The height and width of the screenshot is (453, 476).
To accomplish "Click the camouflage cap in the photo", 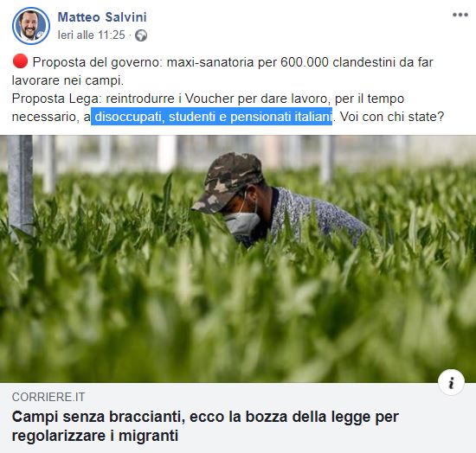I will (229, 182).
